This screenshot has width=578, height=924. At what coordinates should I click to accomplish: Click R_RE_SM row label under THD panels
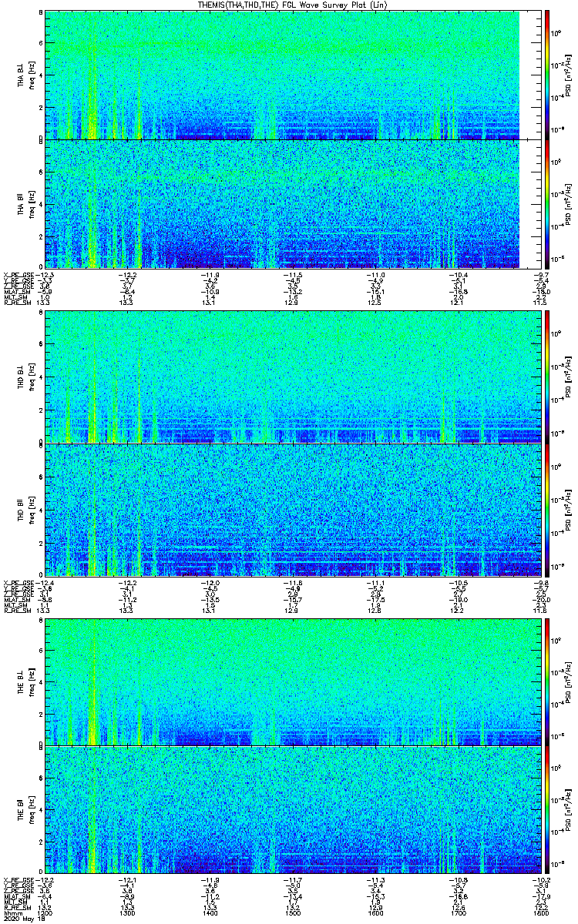(x=16, y=610)
